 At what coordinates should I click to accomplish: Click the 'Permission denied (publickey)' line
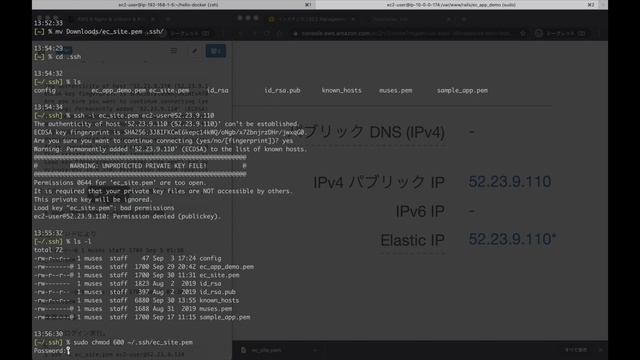coord(127,216)
